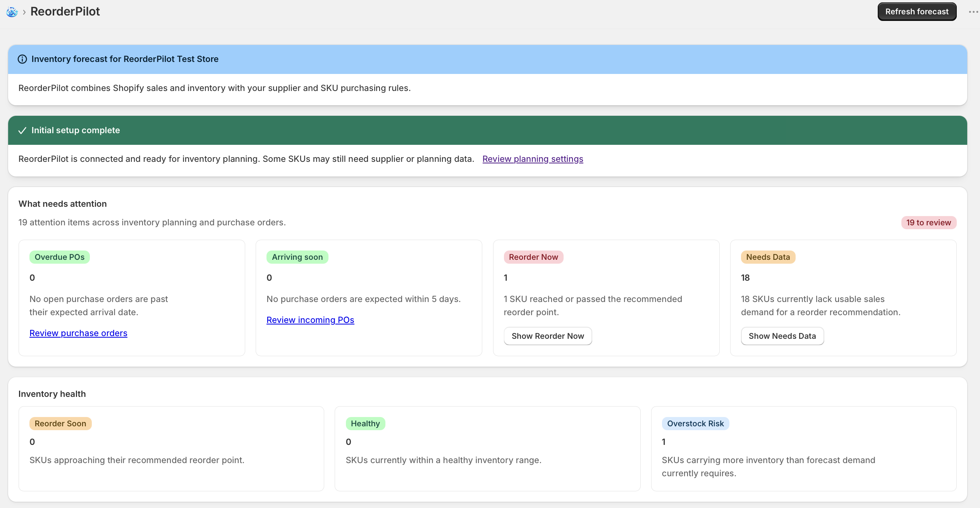Open the three-dot more options menu
Image resolution: width=980 pixels, height=508 pixels.
[973, 12]
